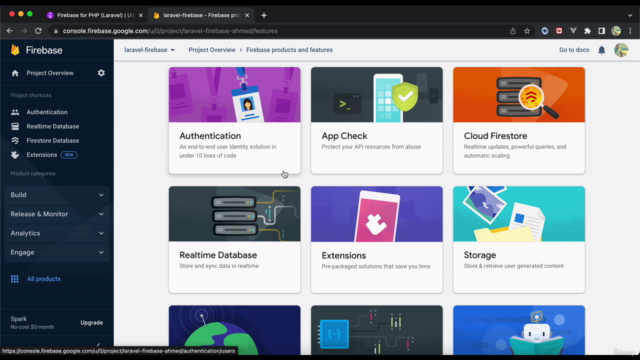Expand the Build category

pos(57,195)
